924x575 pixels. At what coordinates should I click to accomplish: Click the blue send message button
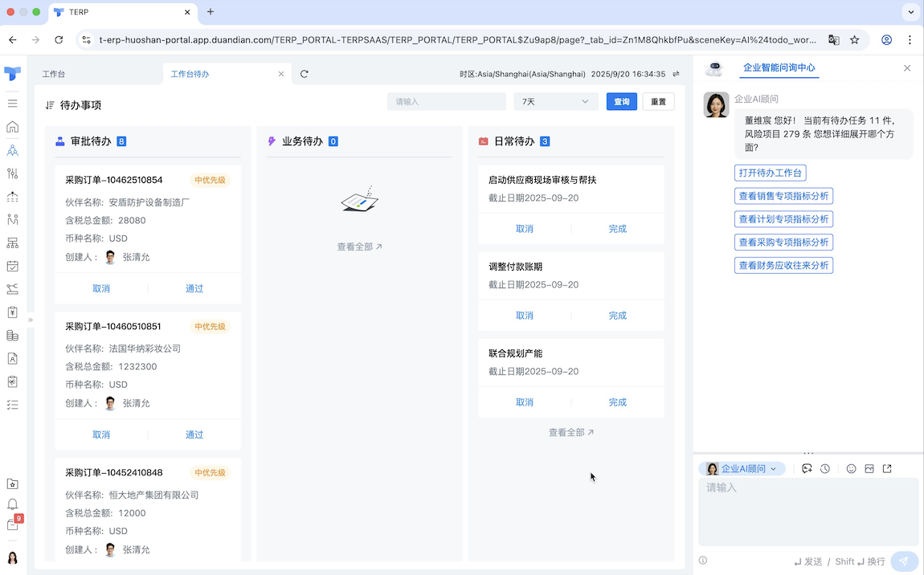point(905,561)
